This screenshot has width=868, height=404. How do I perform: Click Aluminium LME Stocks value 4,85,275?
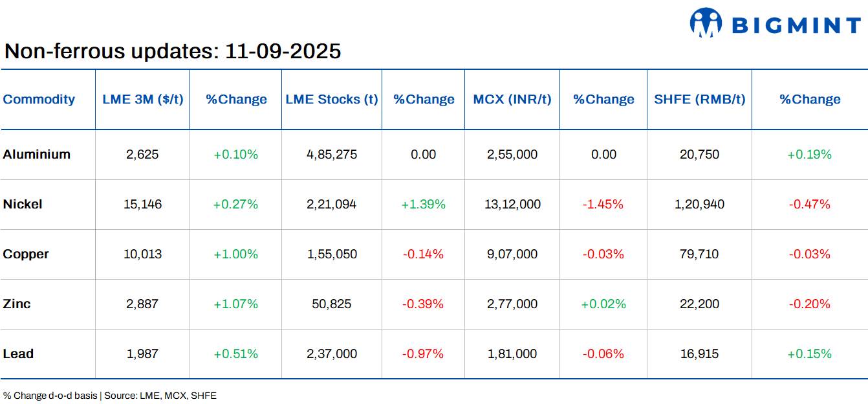332,154
